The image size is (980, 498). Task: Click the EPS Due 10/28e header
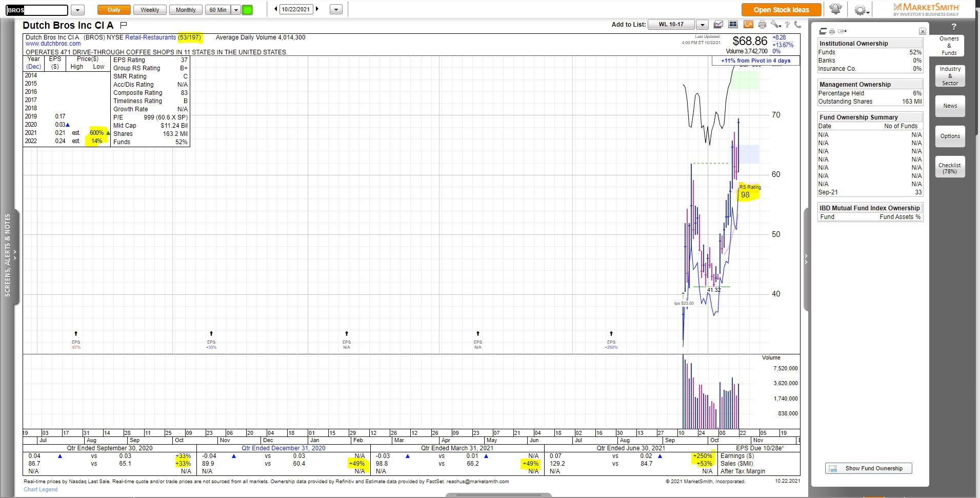pos(759,448)
